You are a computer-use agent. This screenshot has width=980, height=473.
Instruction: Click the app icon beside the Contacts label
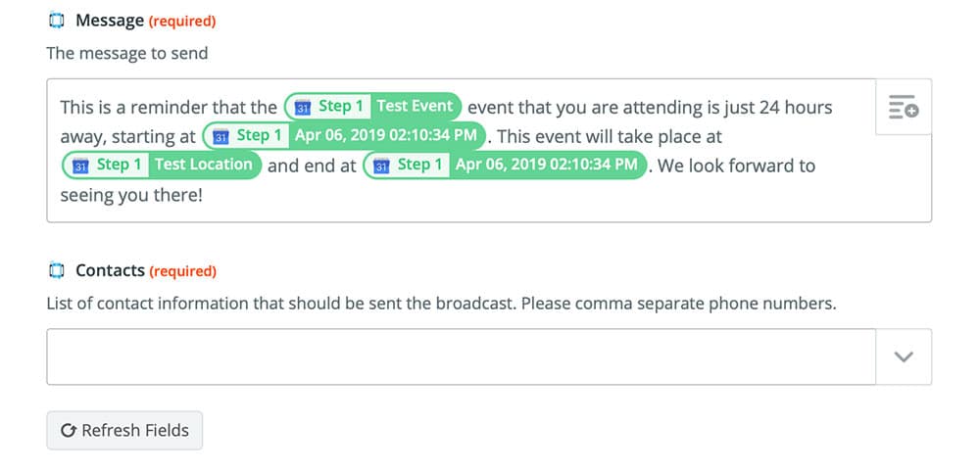[56, 270]
